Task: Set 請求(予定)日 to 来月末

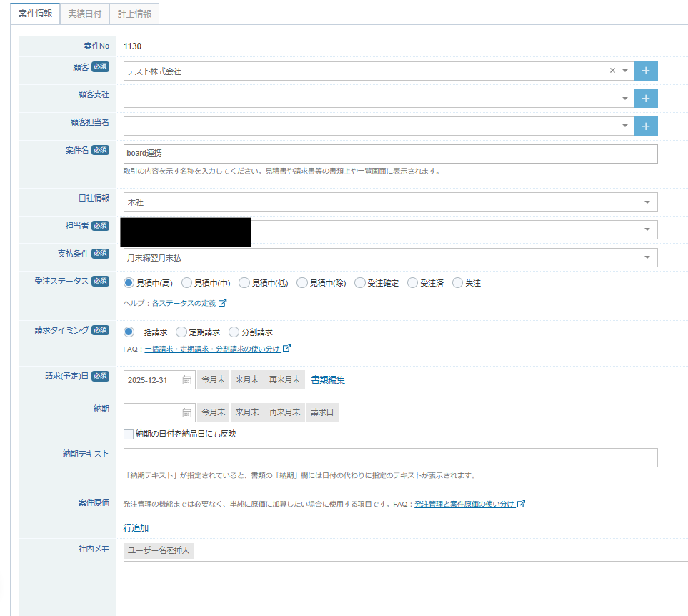Action: pyautogui.click(x=247, y=379)
